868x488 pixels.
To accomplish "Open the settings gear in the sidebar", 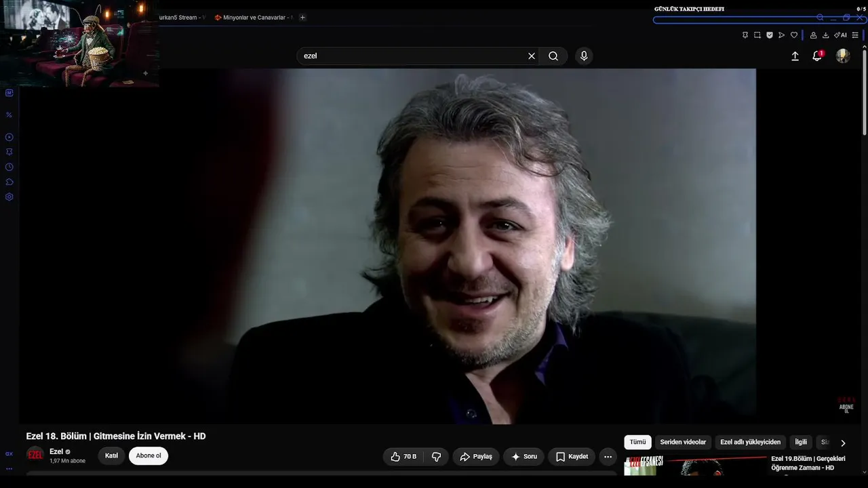I will [9, 197].
